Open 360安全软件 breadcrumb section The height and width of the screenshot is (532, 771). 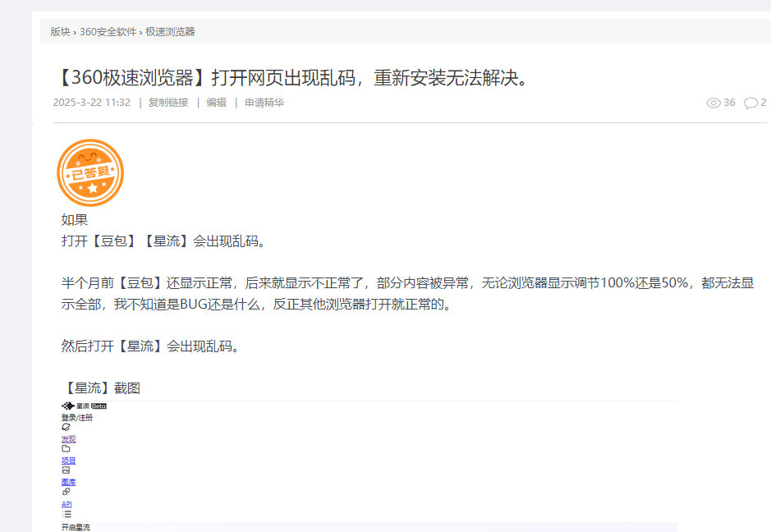click(108, 32)
